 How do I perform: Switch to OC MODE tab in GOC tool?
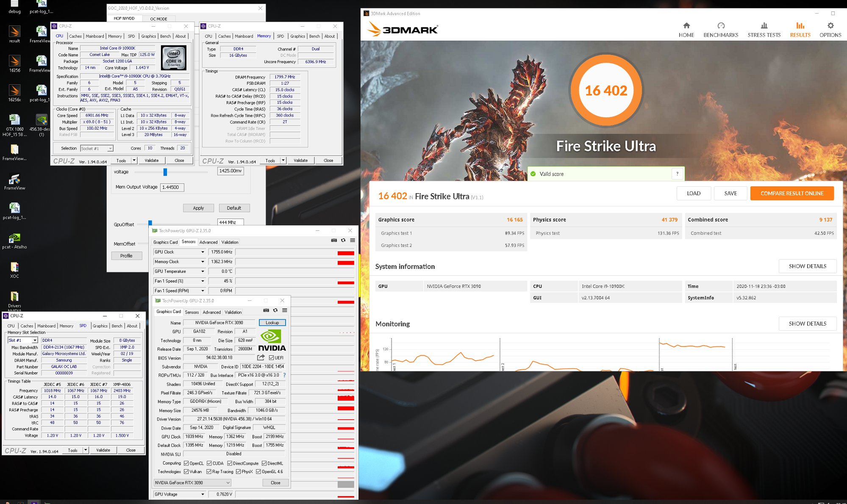(158, 19)
